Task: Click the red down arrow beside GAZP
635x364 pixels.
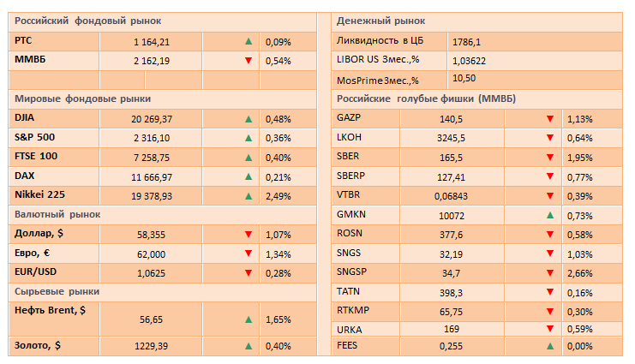Action: [x=550, y=119]
